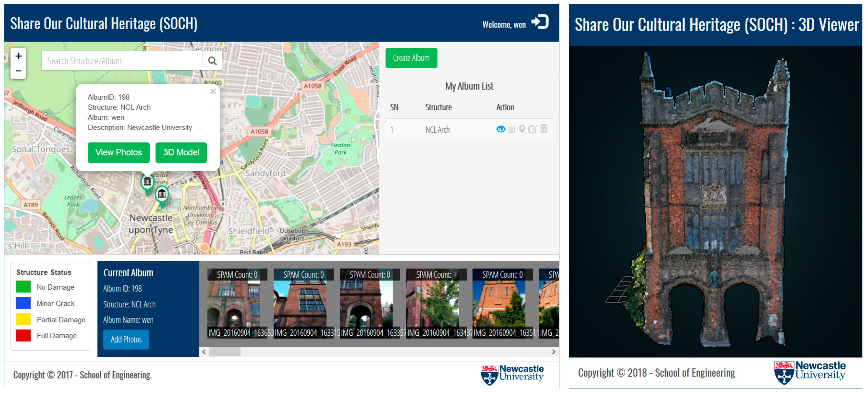Click the edit album icon for NCL Arch
Image resolution: width=868 pixels, height=393 pixels.
(532, 129)
